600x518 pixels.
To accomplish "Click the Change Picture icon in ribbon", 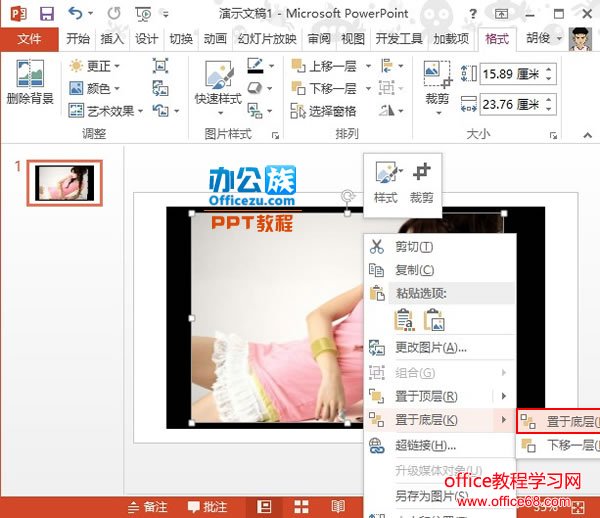I will coord(160,88).
